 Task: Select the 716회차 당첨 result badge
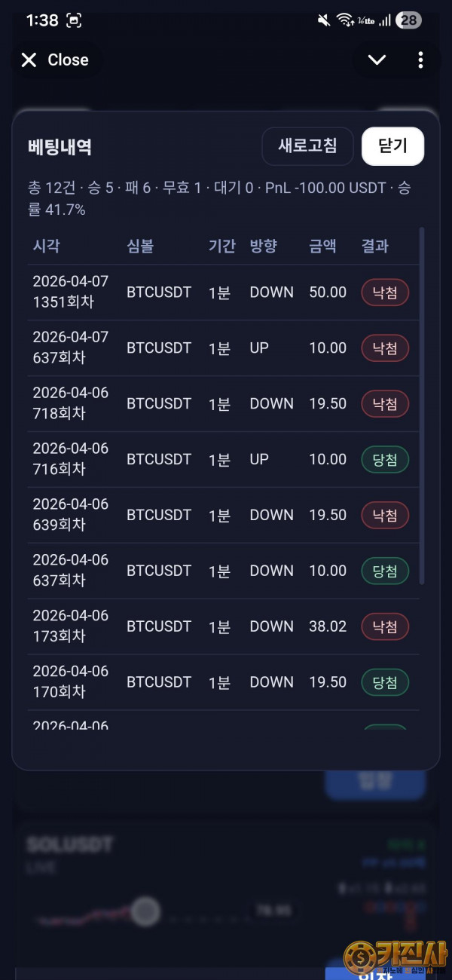385,460
